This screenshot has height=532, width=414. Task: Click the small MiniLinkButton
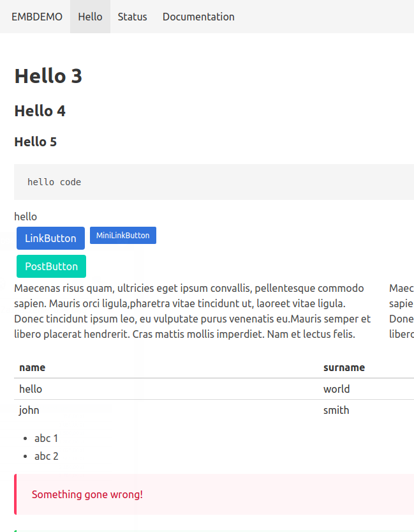pyautogui.click(x=122, y=236)
